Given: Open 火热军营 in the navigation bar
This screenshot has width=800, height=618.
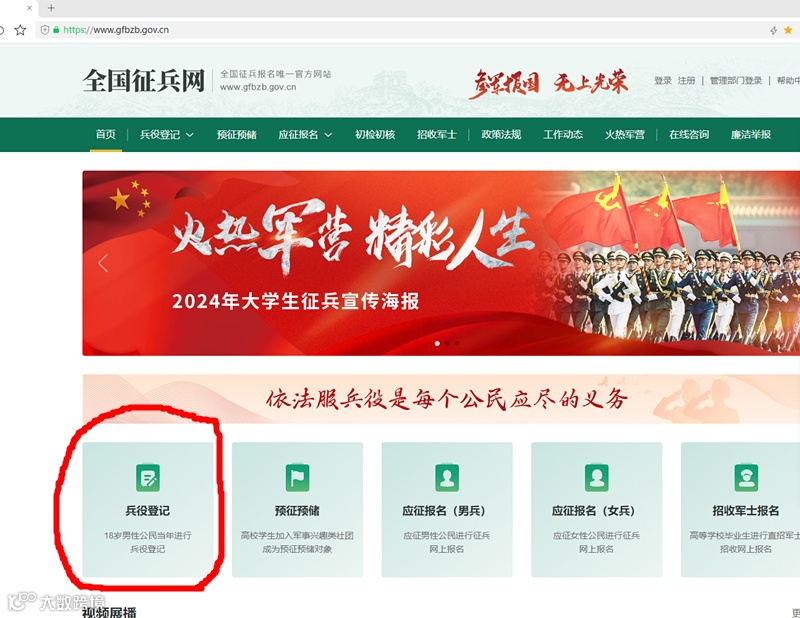Looking at the screenshot, I should click(624, 135).
